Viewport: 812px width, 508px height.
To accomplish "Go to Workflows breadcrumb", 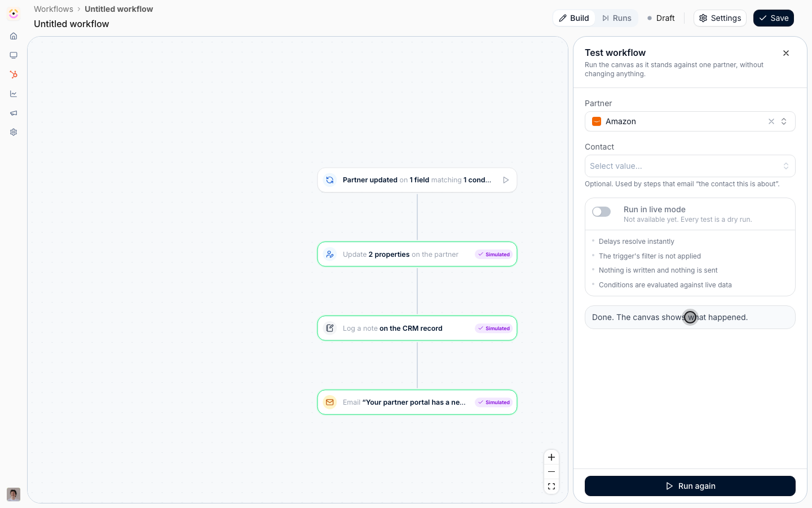I will 54,9.
